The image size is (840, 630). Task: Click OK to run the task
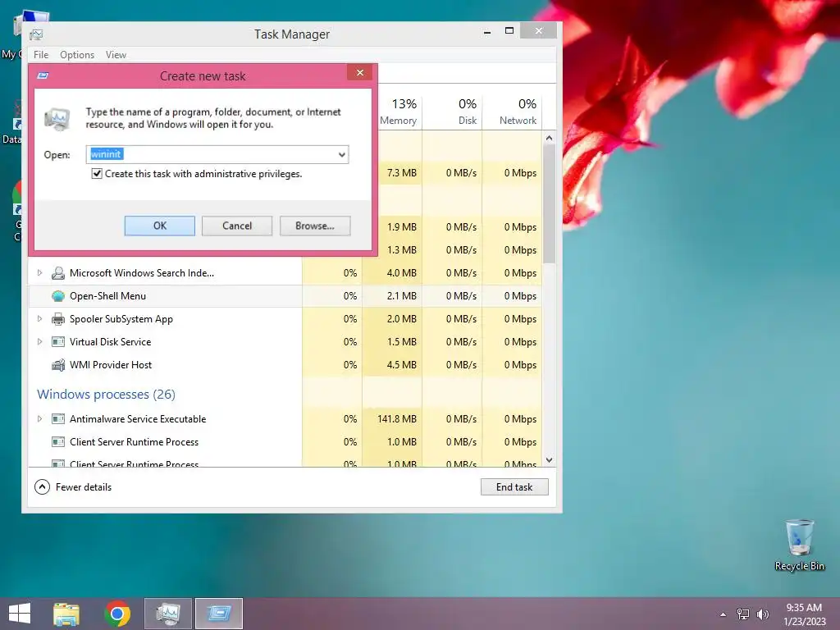[160, 226]
